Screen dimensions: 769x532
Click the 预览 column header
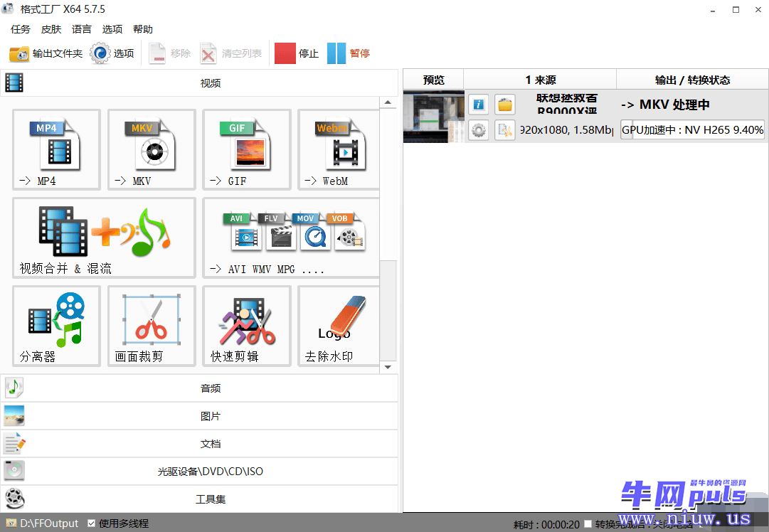tap(433, 80)
